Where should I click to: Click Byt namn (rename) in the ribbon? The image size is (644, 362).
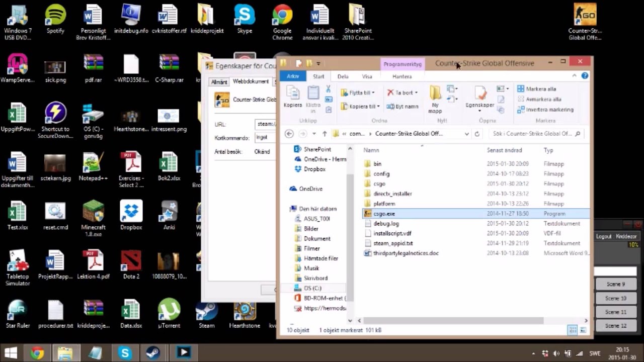click(403, 107)
